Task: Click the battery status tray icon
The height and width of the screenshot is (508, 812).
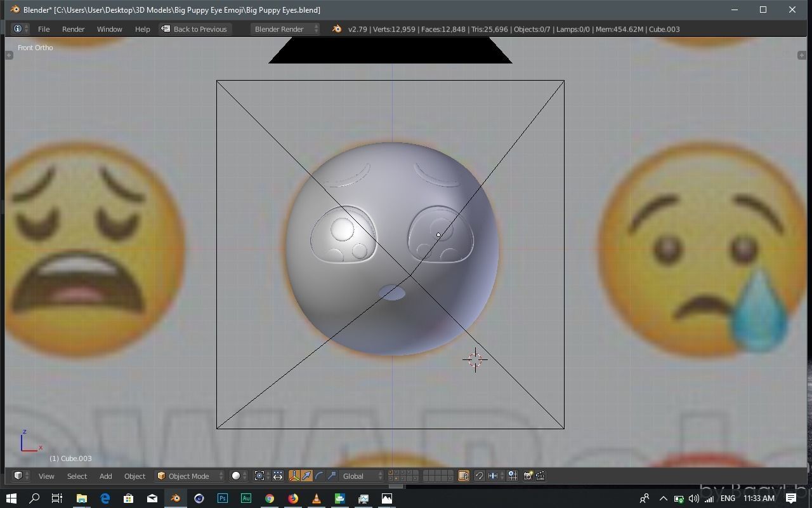Action: 679,498
